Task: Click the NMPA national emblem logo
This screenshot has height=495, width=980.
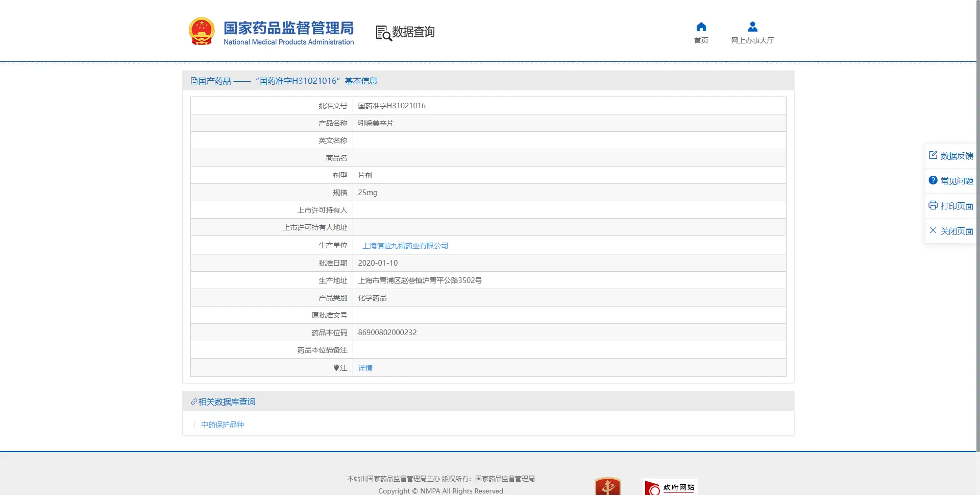Action: click(x=202, y=31)
